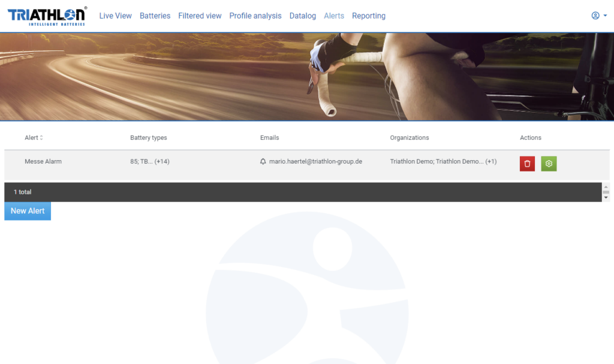Screen dimensions: 614x364
Task: Click the Battery types column header
Action: (x=149, y=137)
